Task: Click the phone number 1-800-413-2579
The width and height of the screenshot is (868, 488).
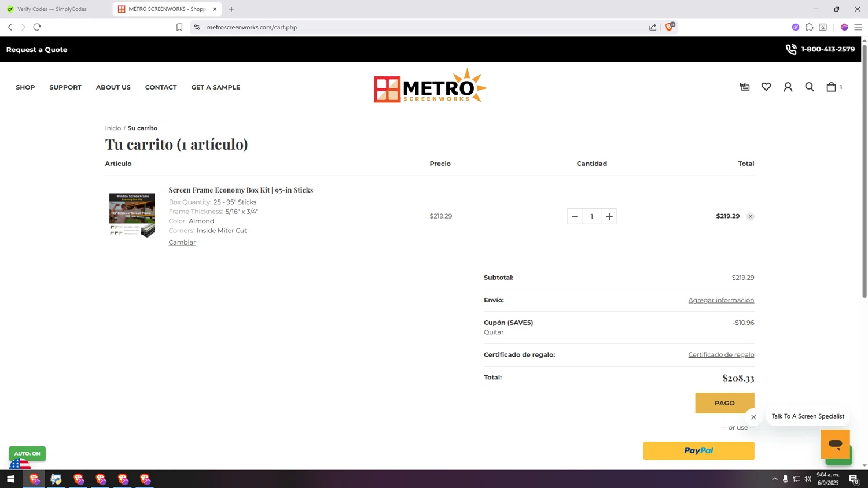Action: (x=827, y=50)
